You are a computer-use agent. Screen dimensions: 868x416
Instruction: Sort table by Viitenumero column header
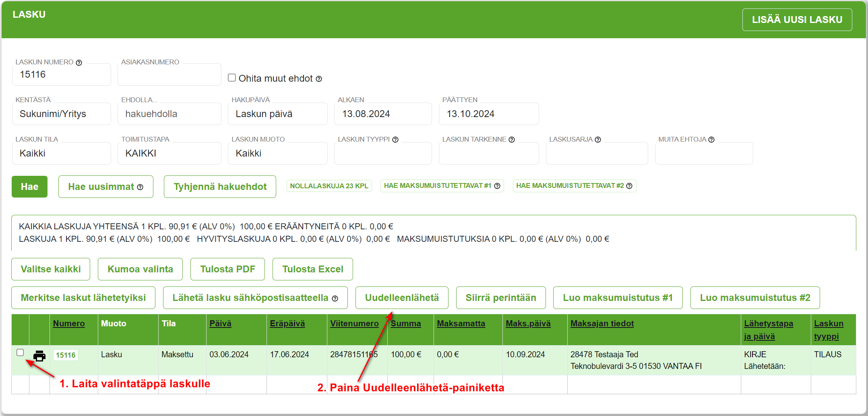coord(354,323)
